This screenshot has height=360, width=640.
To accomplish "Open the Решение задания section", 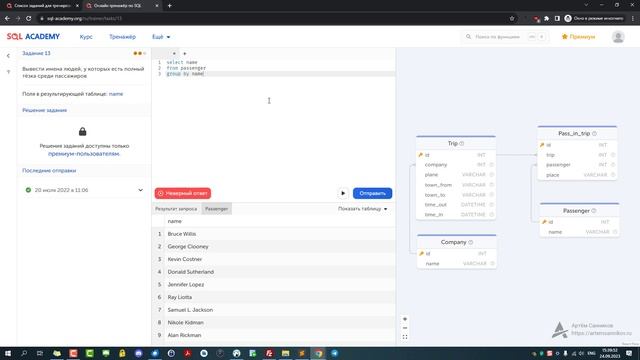I will point(44,110).
